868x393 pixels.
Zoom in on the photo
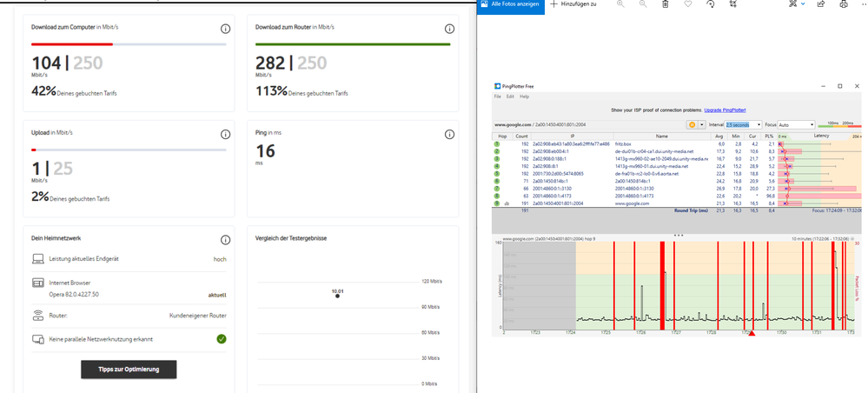pyautogui.click(x=620, y=3)
